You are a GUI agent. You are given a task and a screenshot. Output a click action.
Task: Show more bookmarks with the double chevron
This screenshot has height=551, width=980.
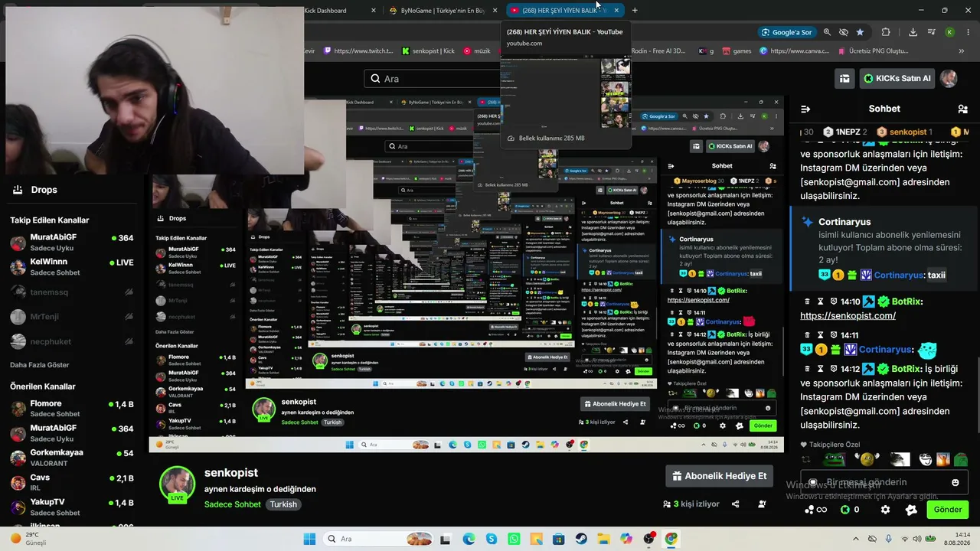pos(962,51)
